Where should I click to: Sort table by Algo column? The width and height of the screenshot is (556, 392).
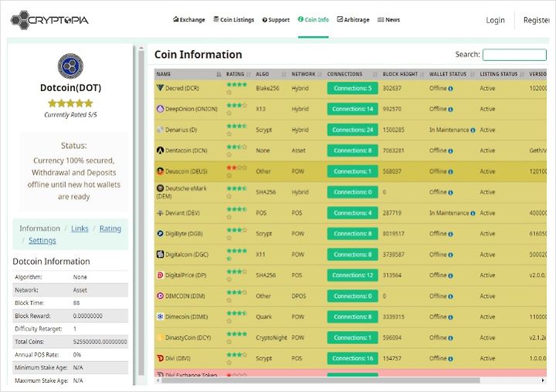(271, 74)
